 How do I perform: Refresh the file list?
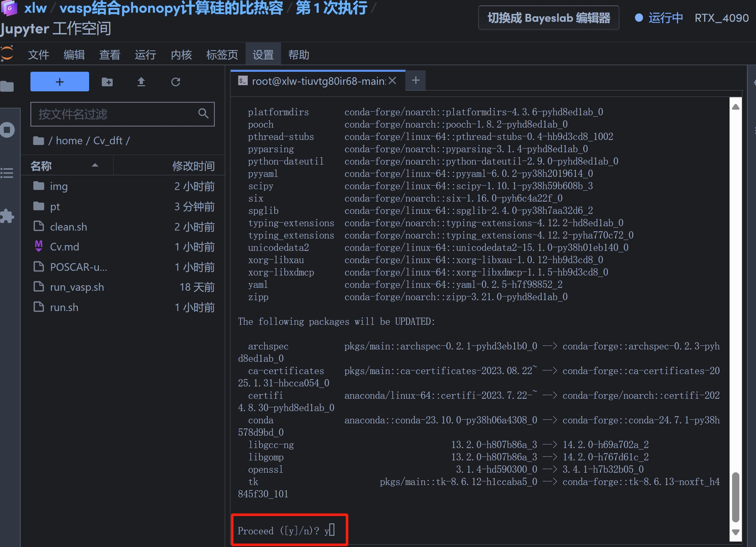coord(176,82)
